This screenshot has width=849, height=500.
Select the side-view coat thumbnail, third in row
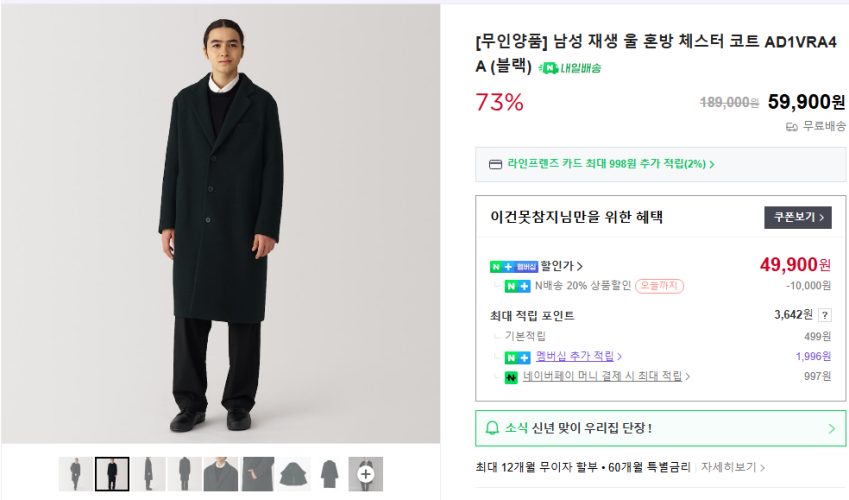click(x=148, y=474)
